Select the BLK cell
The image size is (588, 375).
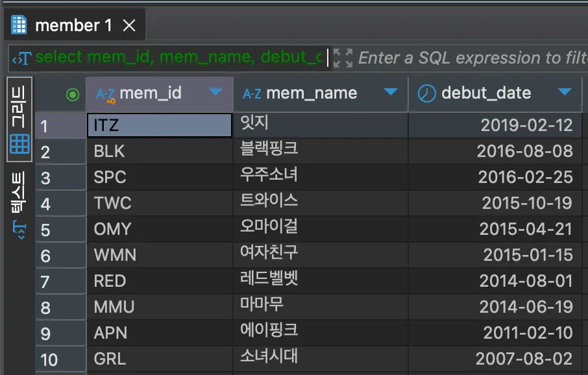(160, 152)
